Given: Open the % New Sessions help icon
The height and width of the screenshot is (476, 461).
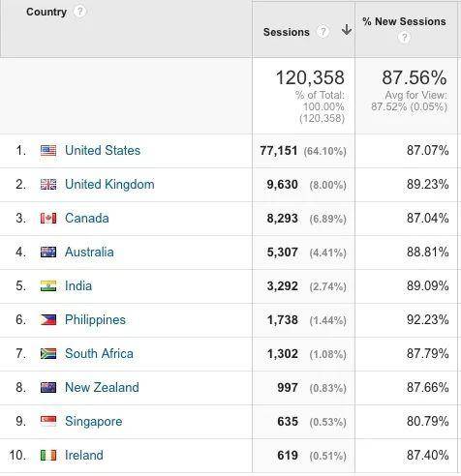Looking at the screenshot, I should pos(404,38).
